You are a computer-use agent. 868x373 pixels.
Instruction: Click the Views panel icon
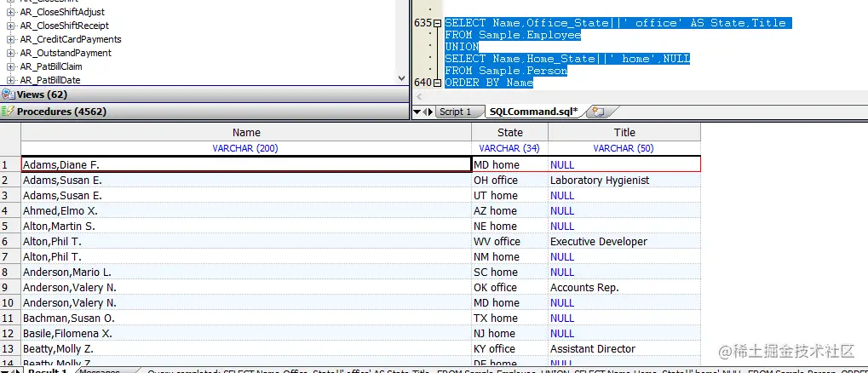pos(9,95)
